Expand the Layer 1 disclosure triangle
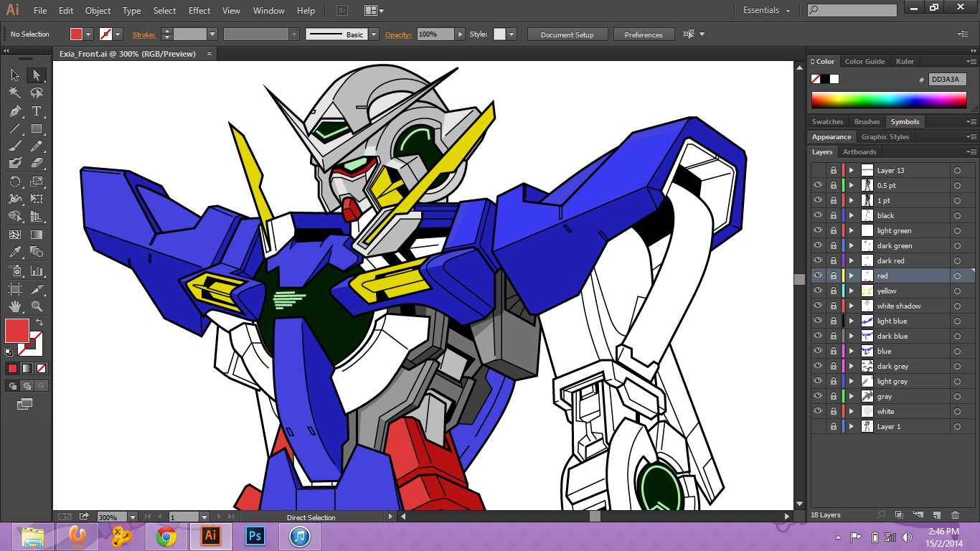This screenshot has width=980, height=551. point(852,426)
